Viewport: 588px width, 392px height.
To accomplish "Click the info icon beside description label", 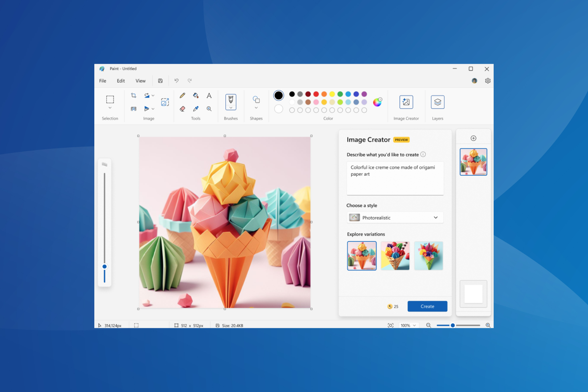I will point(423,154).
